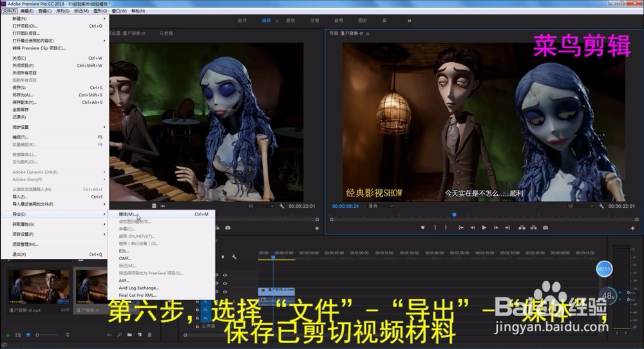Open the 编辑(E) menu in menu bar

27,11
